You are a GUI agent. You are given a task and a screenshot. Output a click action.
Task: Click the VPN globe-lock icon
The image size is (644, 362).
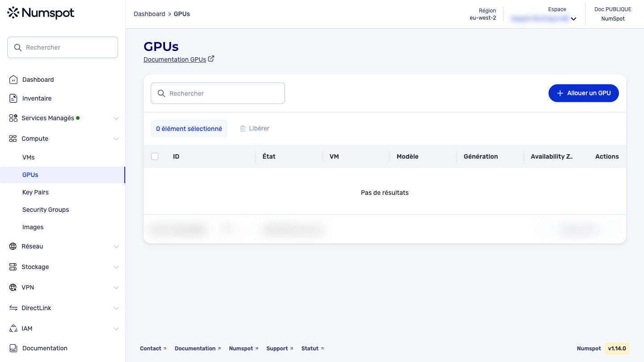[x=13, y=287]
